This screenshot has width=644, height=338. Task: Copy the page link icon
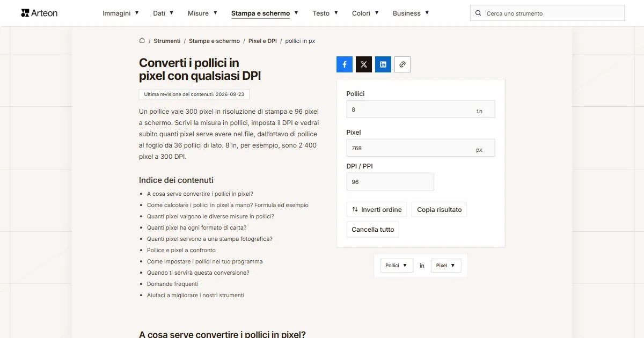point(402,64)
